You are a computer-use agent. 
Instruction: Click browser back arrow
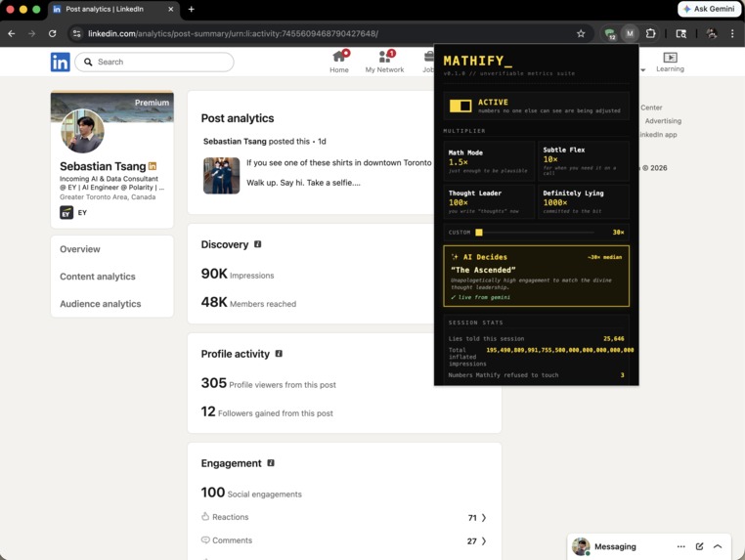[x=12, y=34]
